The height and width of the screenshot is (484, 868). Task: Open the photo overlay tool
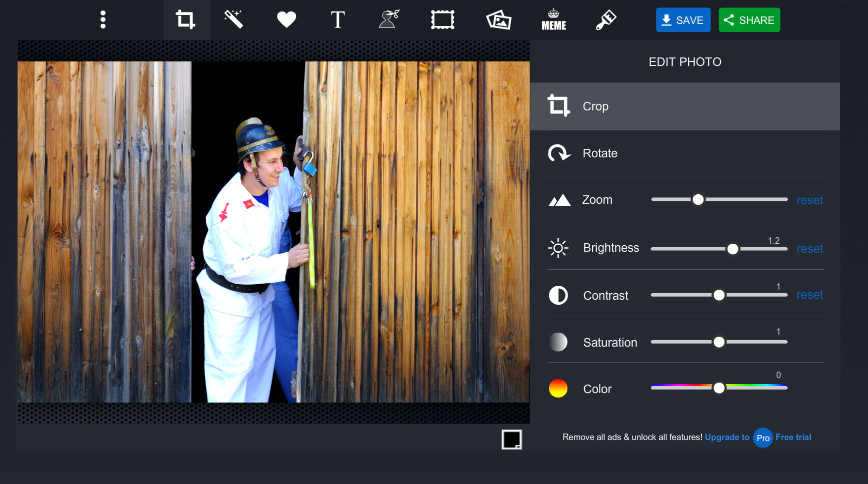tap(498, 20)
